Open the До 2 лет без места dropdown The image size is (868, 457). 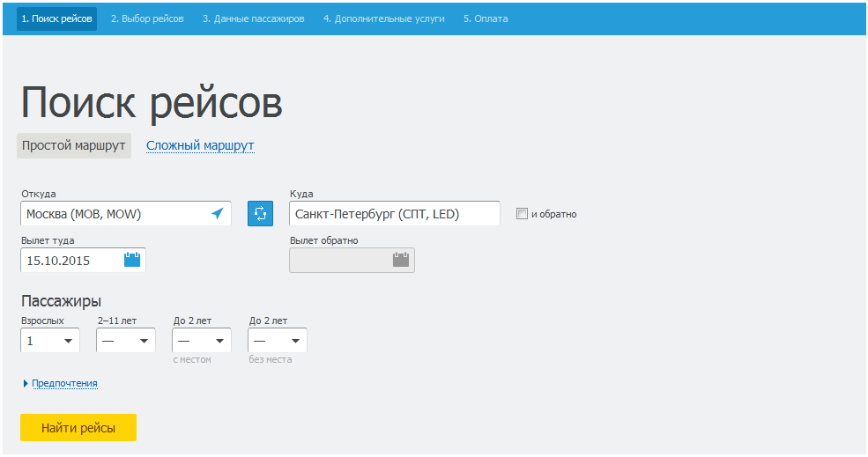coord(278,340)
